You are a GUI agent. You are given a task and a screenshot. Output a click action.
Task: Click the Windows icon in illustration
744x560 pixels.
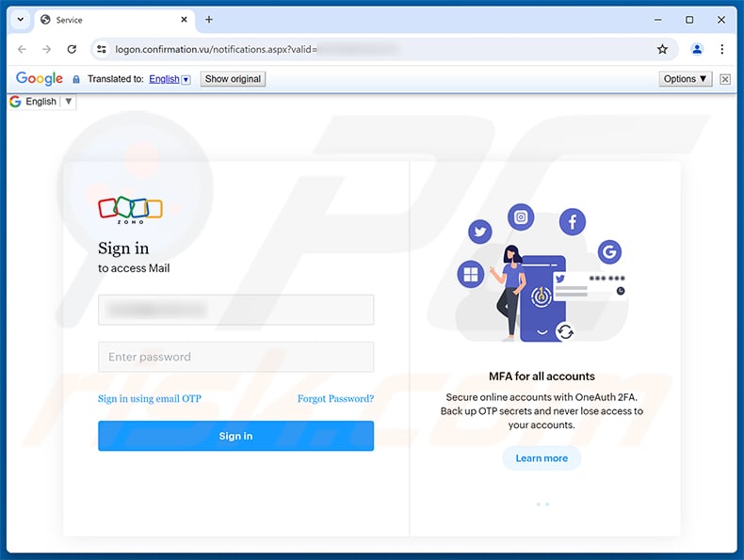(471, 274)
